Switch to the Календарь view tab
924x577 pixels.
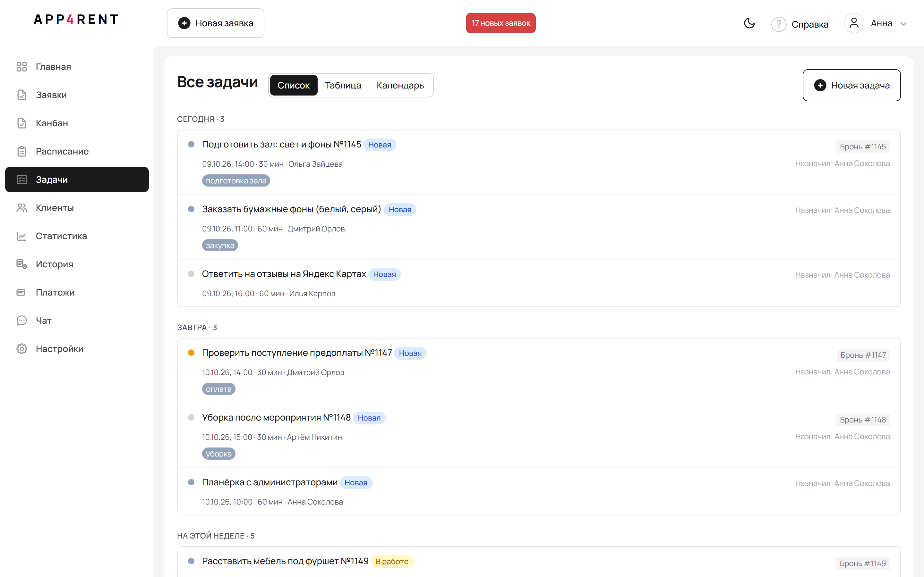400,85
